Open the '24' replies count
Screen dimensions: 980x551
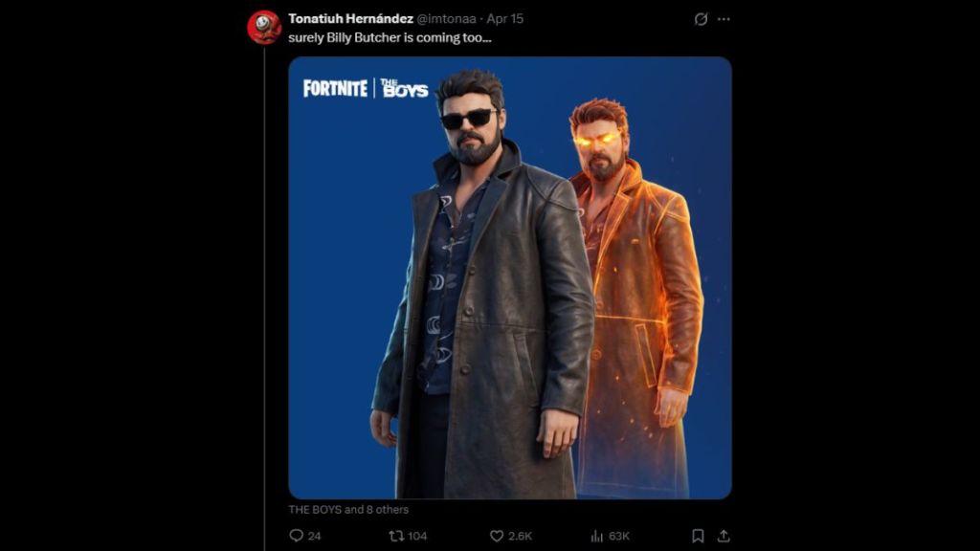pos(312,536)
